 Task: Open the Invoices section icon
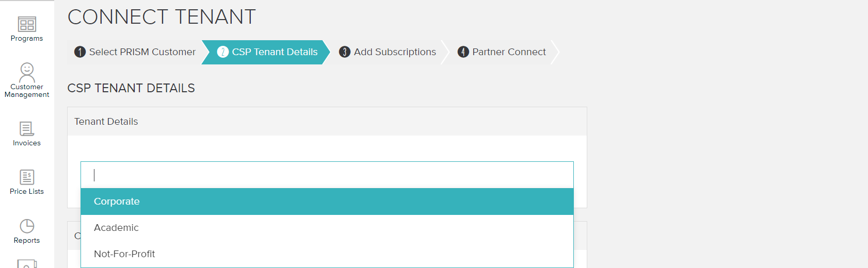point(27,128)
